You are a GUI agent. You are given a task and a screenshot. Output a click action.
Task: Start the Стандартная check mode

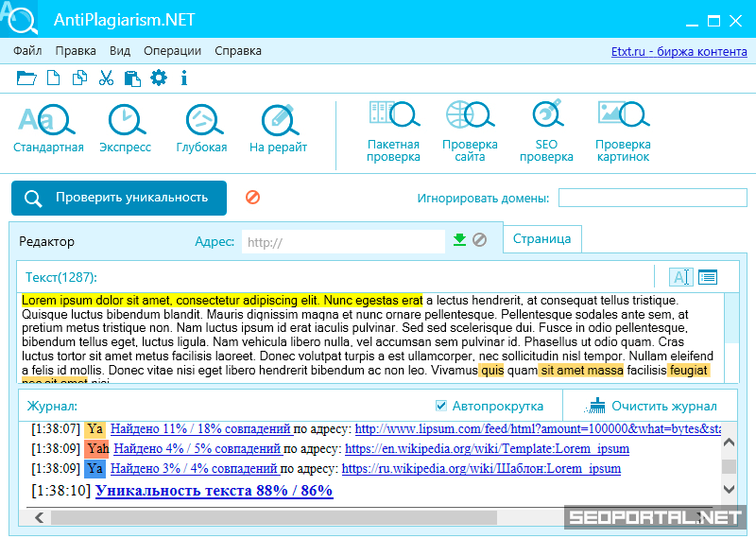[x=47, y=128]
